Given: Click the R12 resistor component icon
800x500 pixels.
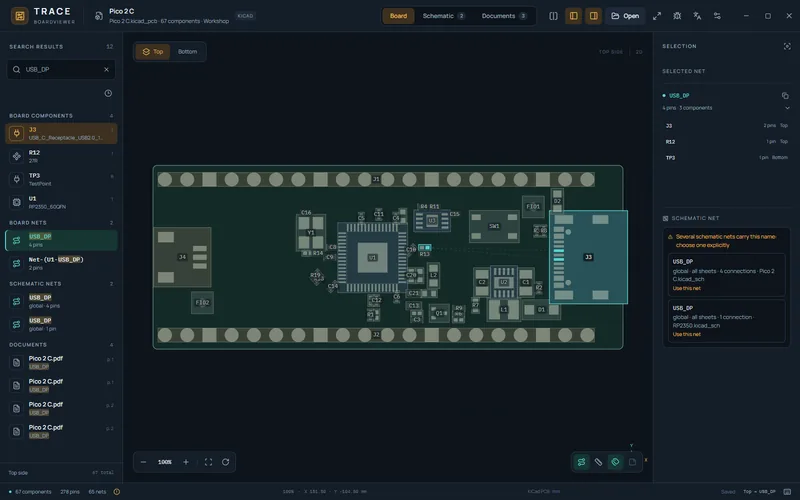Looking at the screenshot, I should [x=16, y=156].
